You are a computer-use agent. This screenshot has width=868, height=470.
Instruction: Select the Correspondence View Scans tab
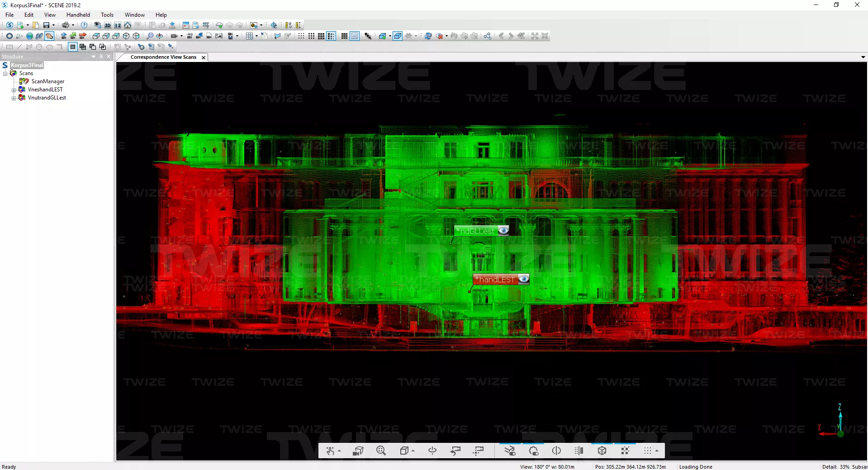pos(163,57)
